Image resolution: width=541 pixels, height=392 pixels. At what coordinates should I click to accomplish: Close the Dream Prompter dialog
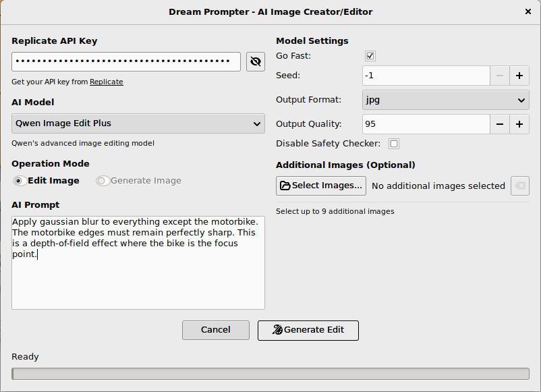tap(528, 11)
